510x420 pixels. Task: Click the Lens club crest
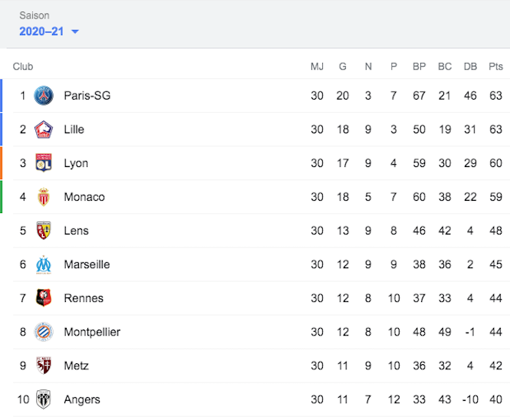44,231
